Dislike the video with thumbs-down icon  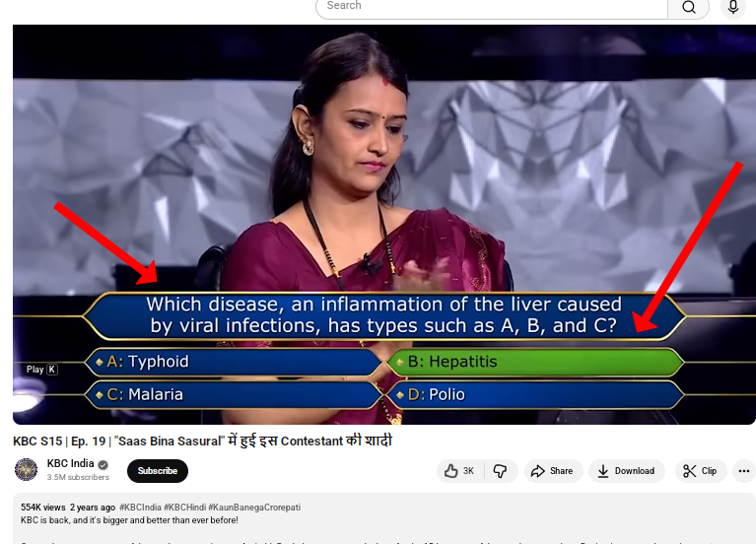click(x=500, y=471)
